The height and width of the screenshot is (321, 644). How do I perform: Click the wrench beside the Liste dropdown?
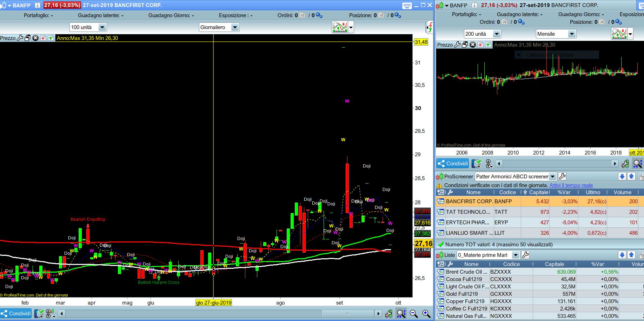coord(525,255)
